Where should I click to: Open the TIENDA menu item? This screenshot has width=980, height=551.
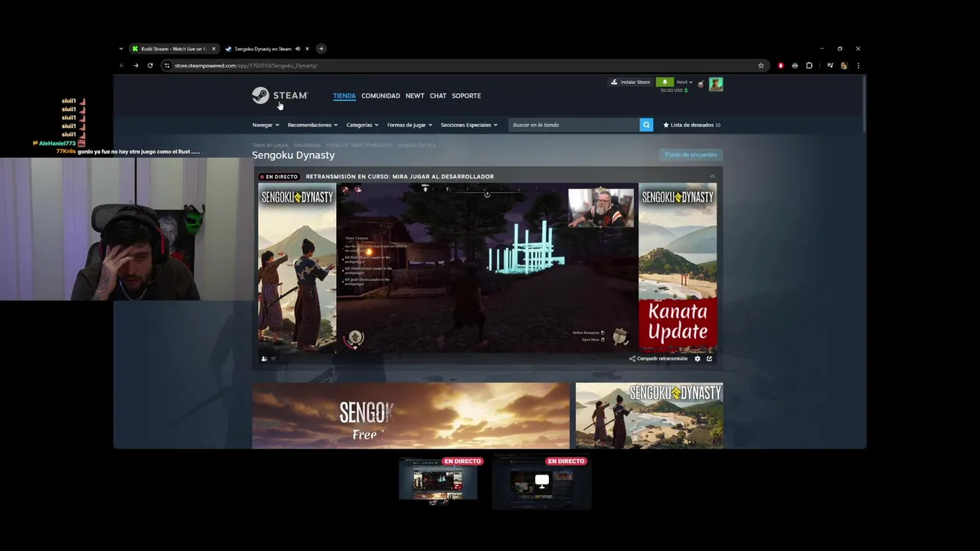345,96
